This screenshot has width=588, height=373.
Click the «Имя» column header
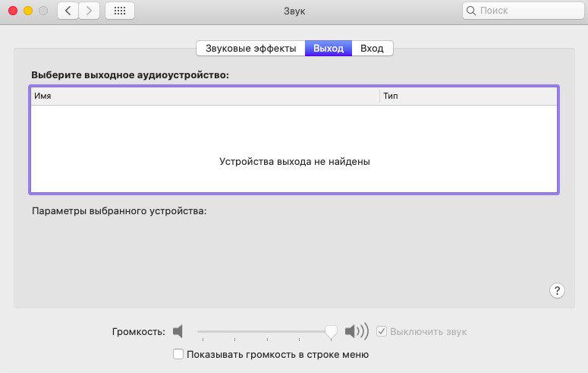pyautogui.click(x=205, y=96)
